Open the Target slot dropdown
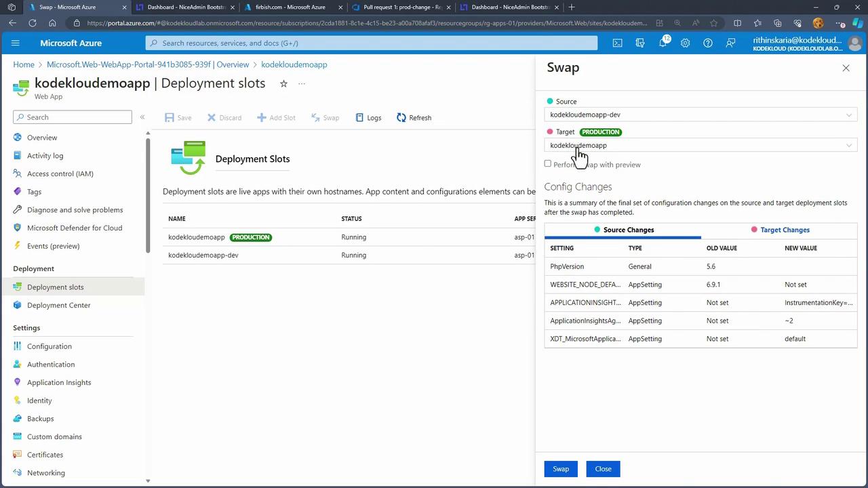The width and height of the screenshot is (868, 488). tap(701, 145)
